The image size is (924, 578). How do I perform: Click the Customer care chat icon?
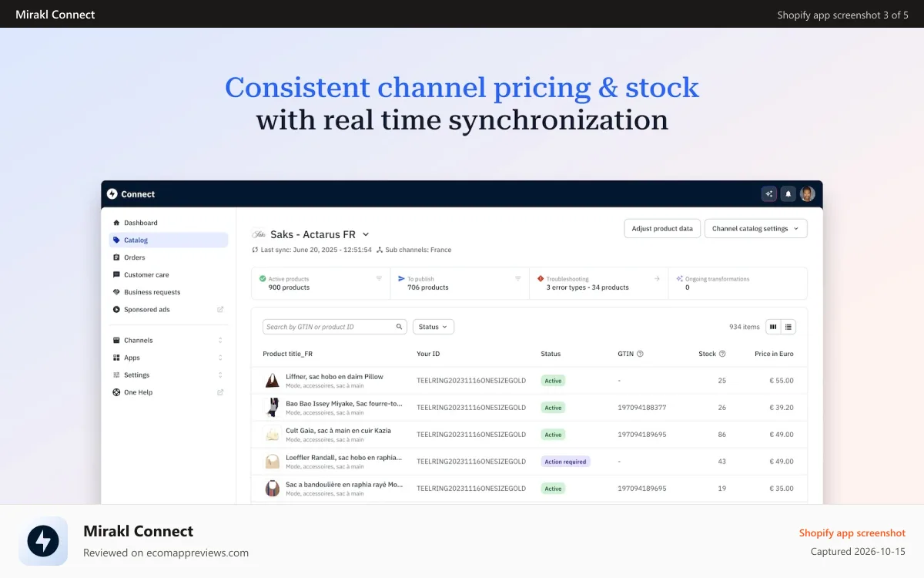pyautogui.click(x=116, y=275)
